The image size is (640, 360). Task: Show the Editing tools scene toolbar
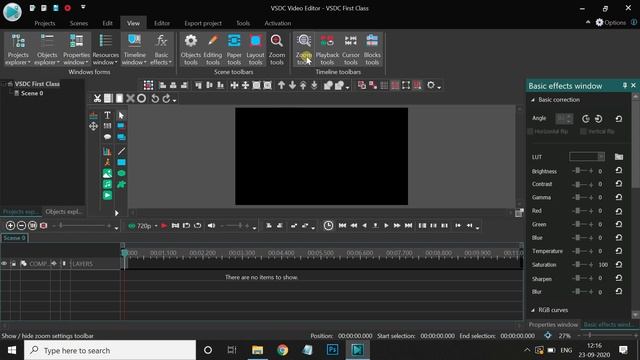tap(213, 49)
